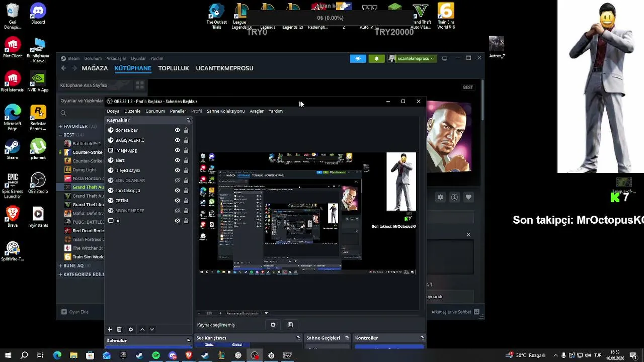This screenshot has height=362, width=644.
Task: Toggle visibility of Image0.jpg source
Action: click(x=177, y=150)
